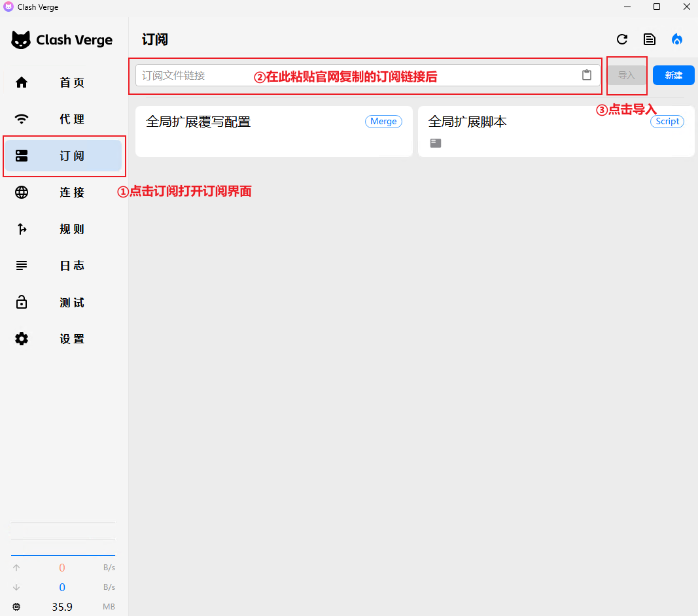This screenshot has width=698, height=616.
Task: Open the 连接 connections page
Action: coord(62,192)
